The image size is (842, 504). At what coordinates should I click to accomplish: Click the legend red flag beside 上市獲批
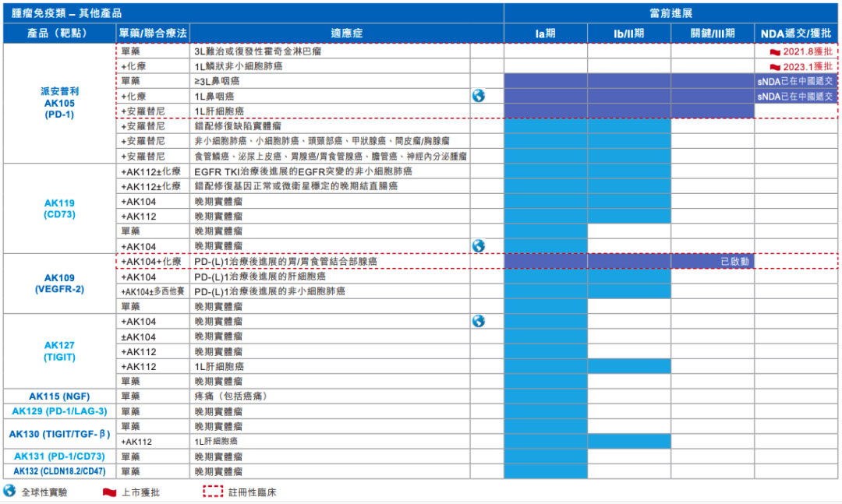110,492
